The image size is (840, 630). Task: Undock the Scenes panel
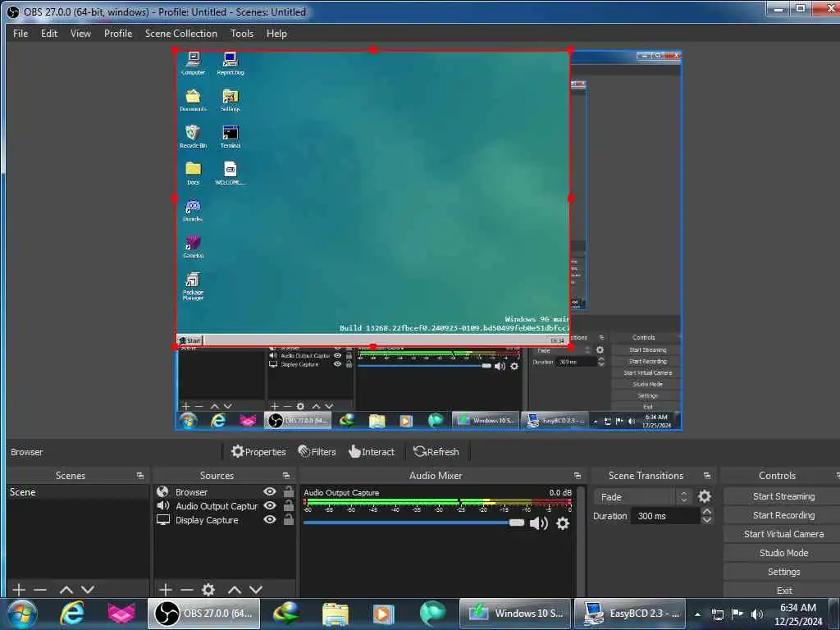click(x=140, y=476)
